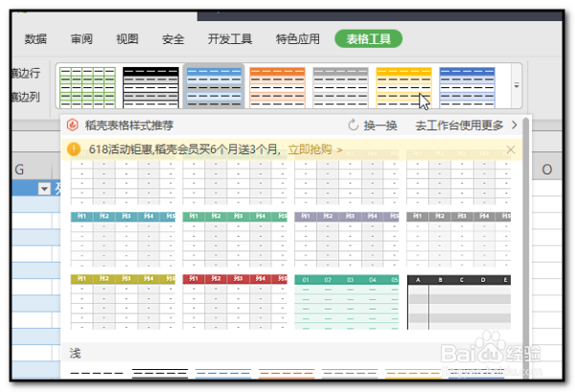Open the 开发工具 tab
Screen dimensions: 575x392
[x=230, y=39]
